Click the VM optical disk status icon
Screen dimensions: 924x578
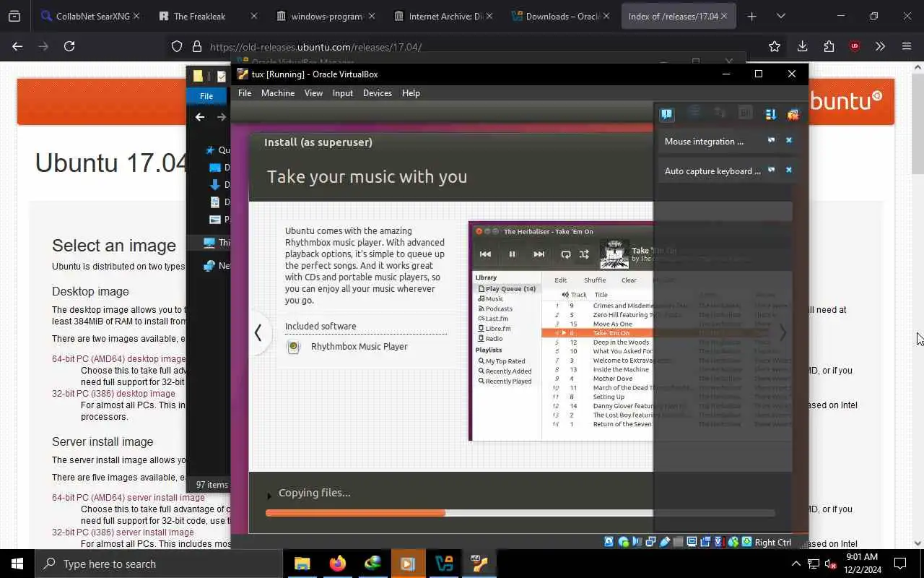click(624, 542)
